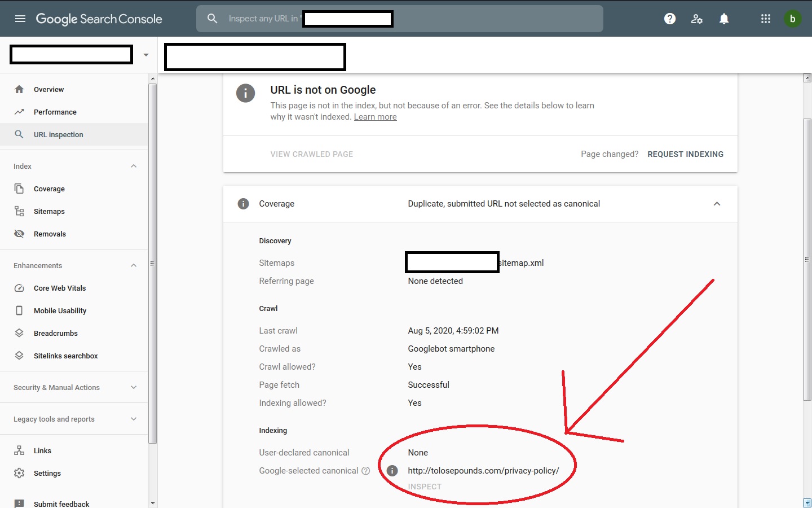Viewport: 812px width, 508px height.
Task: Open the Coverage report in sidebar
Action: tap(74, 189)
